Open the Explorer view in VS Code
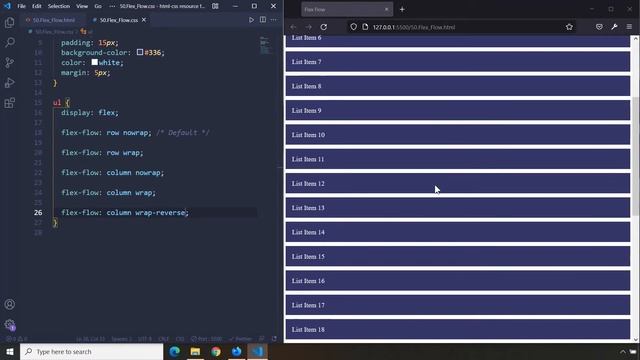Image resolution: width=640 pixels, height=360 pixels. tap(9, 22)
